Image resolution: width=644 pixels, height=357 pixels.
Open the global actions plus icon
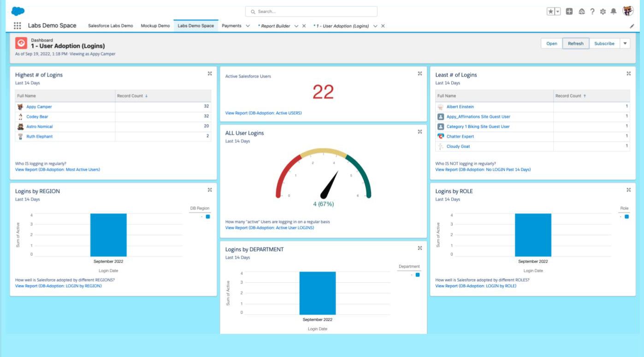569,11
